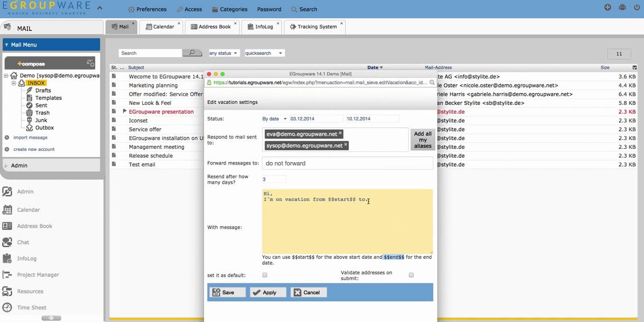
Task: Open the Outbox folder
Action: pyautogui.click(x=45, y=128)
